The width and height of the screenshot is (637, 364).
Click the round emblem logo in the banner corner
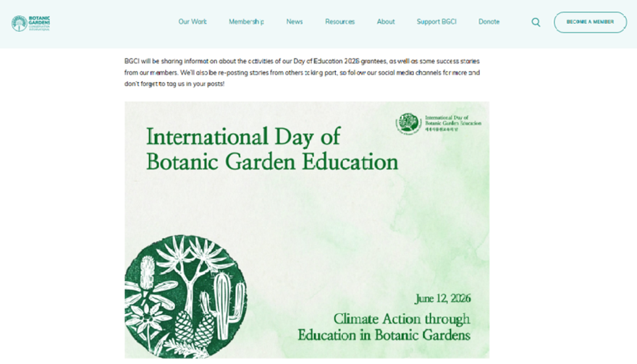408,124
